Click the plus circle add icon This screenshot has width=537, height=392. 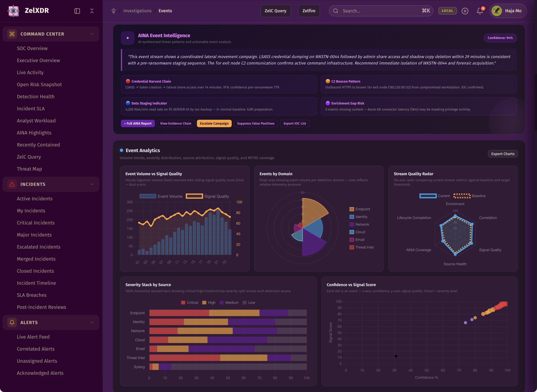pyautogui.click(x=465, y=11)
